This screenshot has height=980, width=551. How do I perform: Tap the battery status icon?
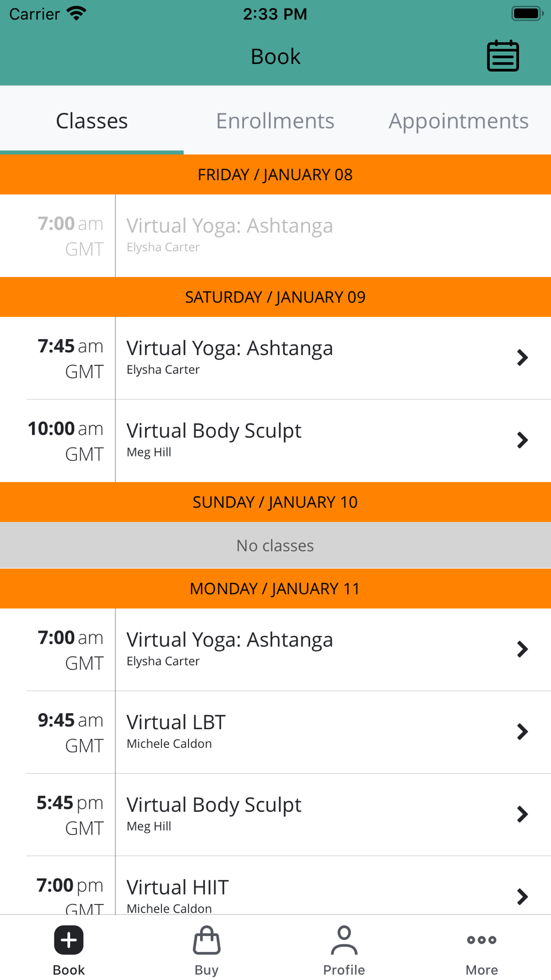tap(527, 13)
